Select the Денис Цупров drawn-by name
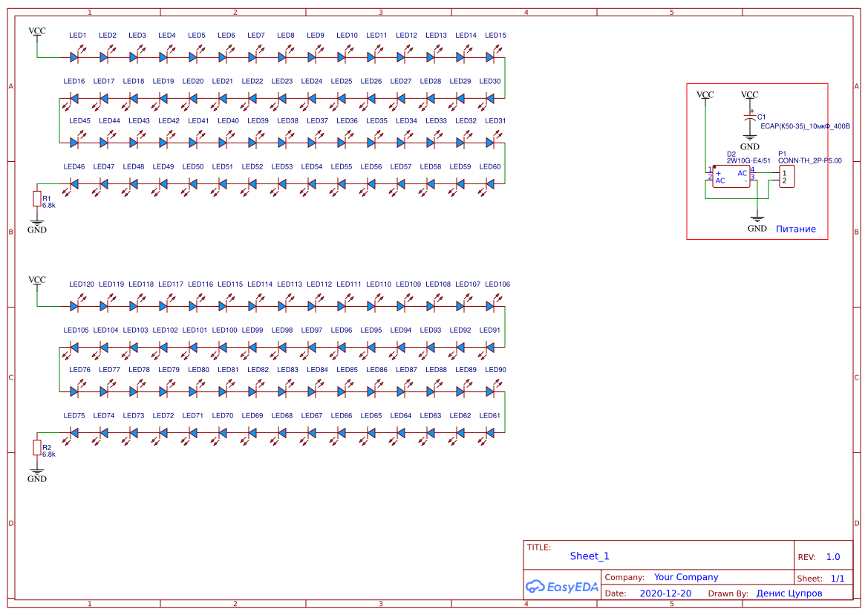 coord(789,593)
